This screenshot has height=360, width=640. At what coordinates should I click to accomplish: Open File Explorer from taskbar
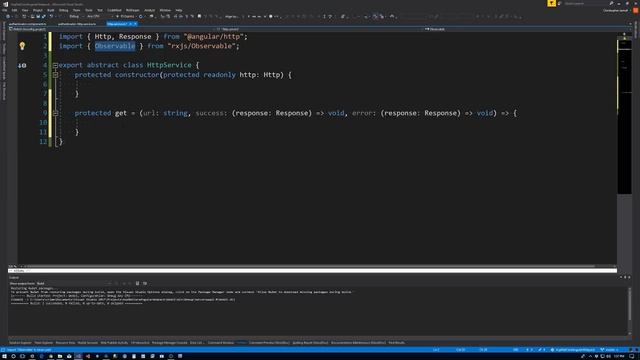point(60,356)
